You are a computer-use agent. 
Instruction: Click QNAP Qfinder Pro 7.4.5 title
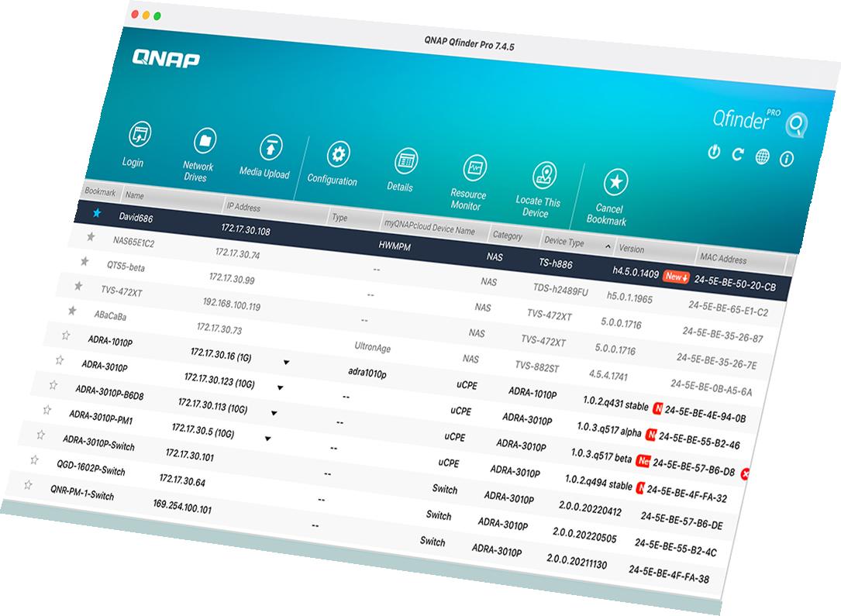click(x=469, y=43)
